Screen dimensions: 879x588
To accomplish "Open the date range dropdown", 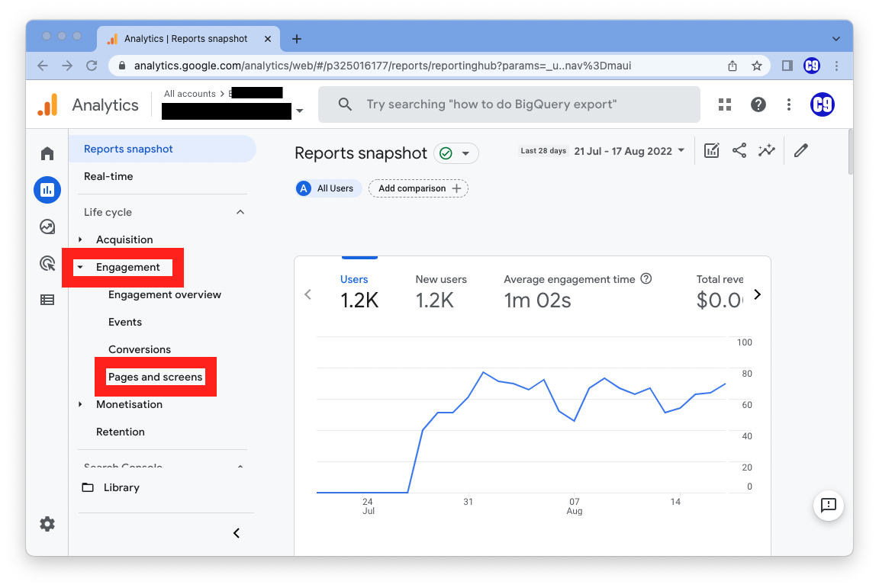I will [x=629, y=151].
